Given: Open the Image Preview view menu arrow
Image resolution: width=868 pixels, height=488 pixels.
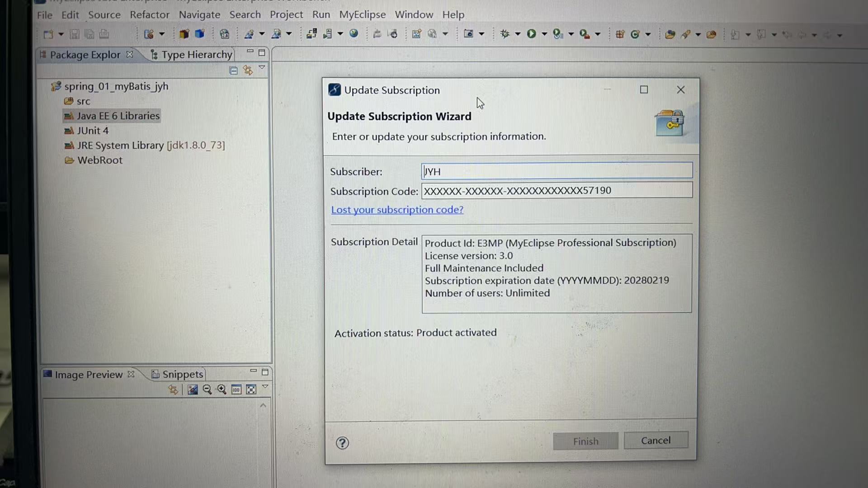Looking at the screenshot, I should coord(265,387).
